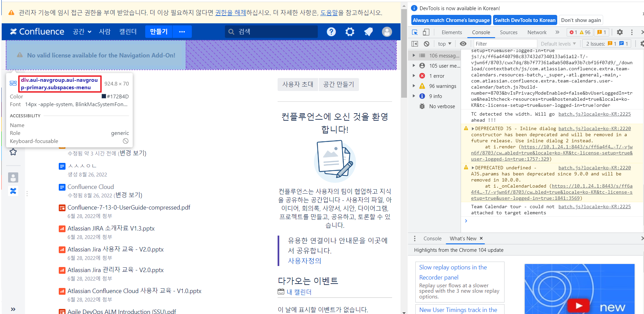The height and width of the screenshot is (314, 644).
Task: Click the 공간 만들기 button
Action: 339,84
